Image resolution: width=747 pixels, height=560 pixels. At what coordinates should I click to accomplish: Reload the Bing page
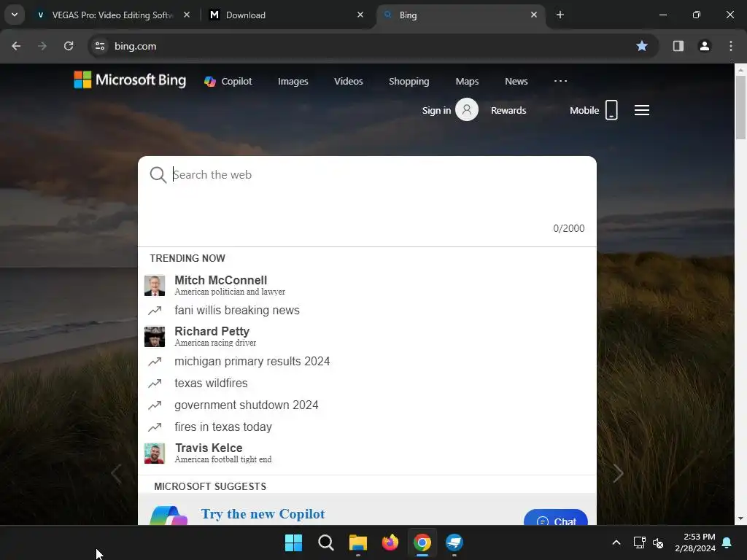pos(69,46)
